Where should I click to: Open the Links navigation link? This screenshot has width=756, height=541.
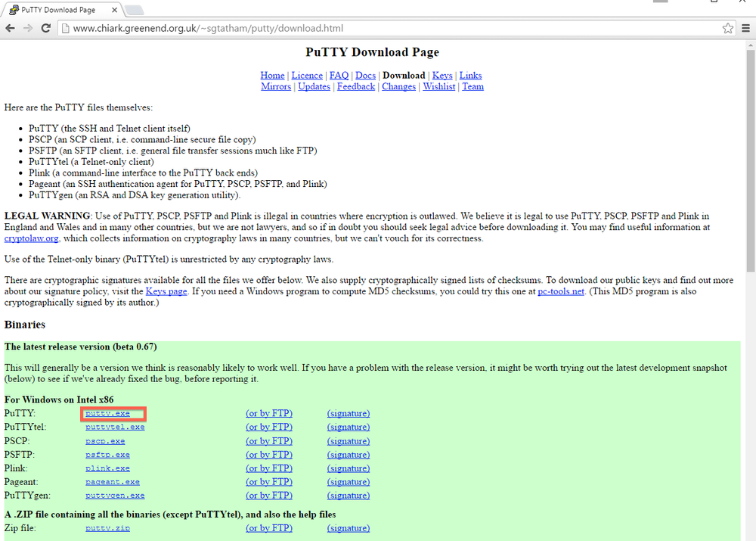470,76
